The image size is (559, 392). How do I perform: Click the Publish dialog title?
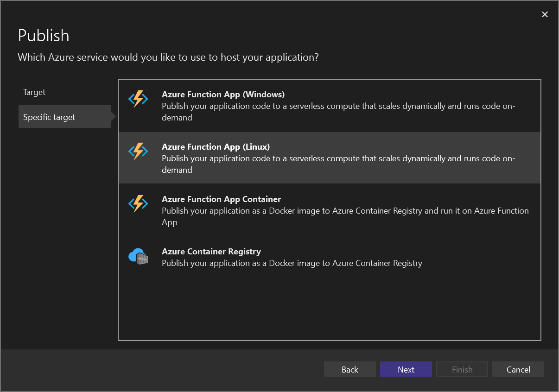tap(43, 35)
